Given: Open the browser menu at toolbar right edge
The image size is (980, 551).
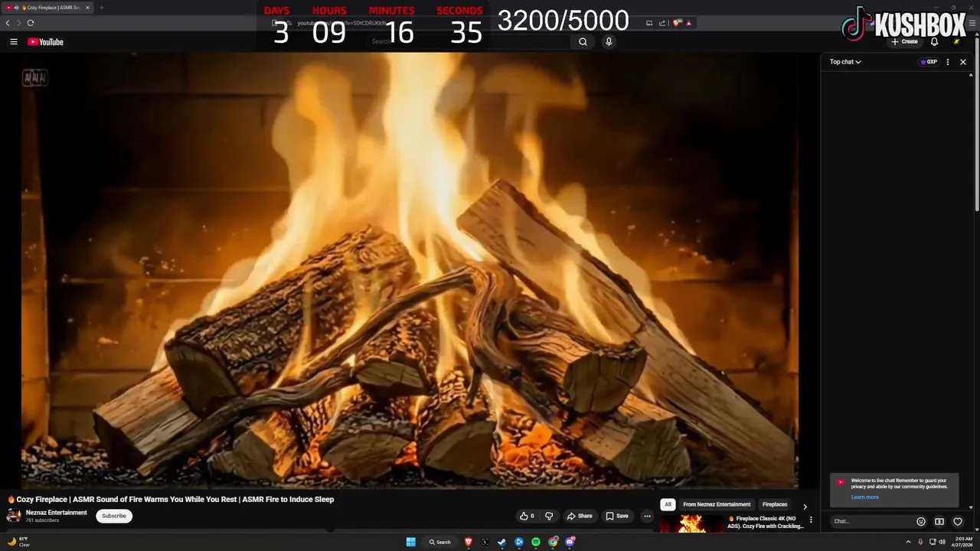Looking at the screenshot, I should point(971,23).
